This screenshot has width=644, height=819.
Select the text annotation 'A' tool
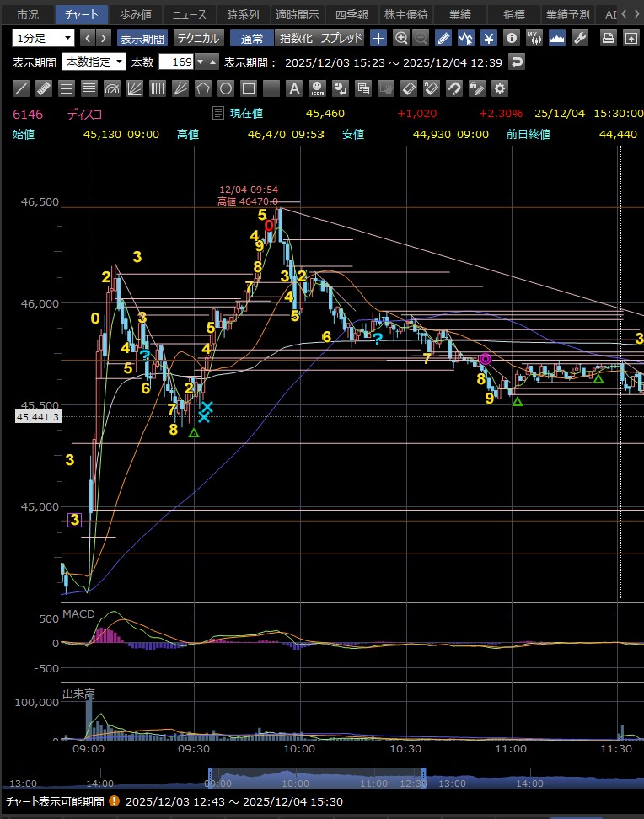point(293,88)
